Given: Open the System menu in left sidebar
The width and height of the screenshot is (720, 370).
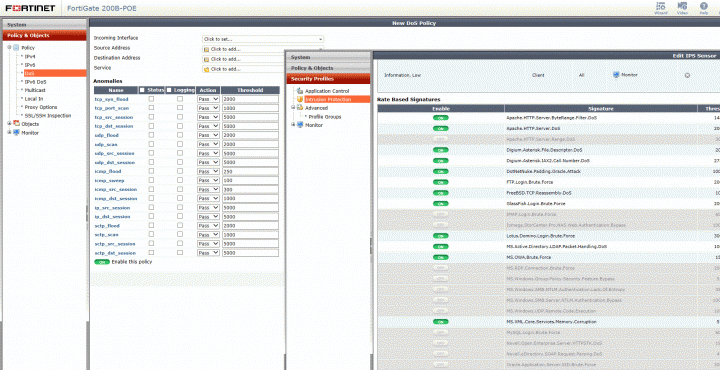Looking at the screenshot, I should (45, 25).
